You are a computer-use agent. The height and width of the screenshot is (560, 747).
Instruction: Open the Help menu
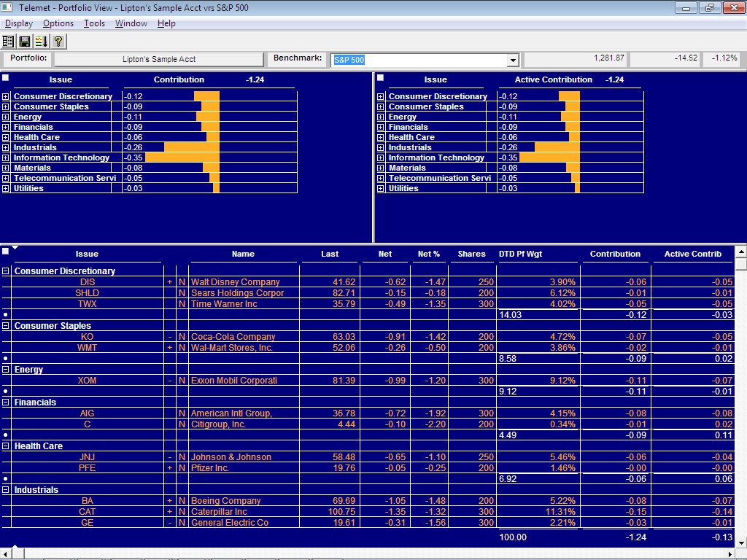click(166, 23)
